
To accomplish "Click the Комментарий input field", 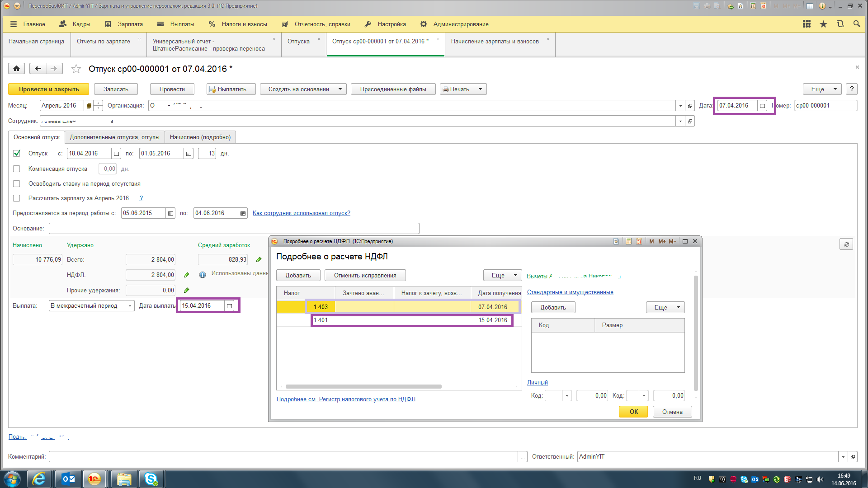I will click(x=283, y=457).
